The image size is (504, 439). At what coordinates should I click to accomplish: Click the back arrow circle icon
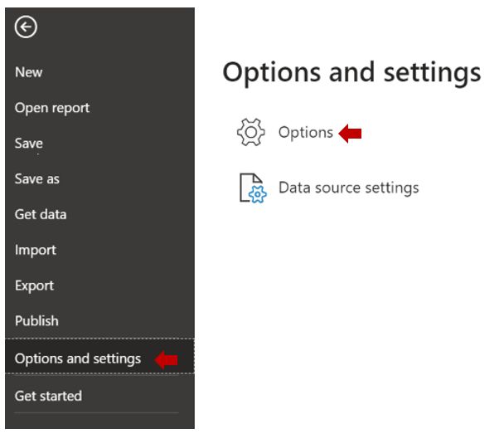click(x=26, y=27)
